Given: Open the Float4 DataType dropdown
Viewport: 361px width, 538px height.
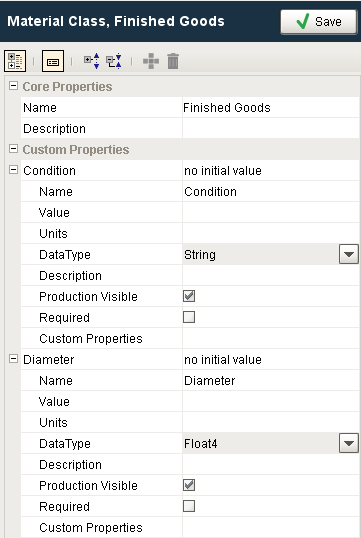Looking at the screenshot, I should 349,443.
